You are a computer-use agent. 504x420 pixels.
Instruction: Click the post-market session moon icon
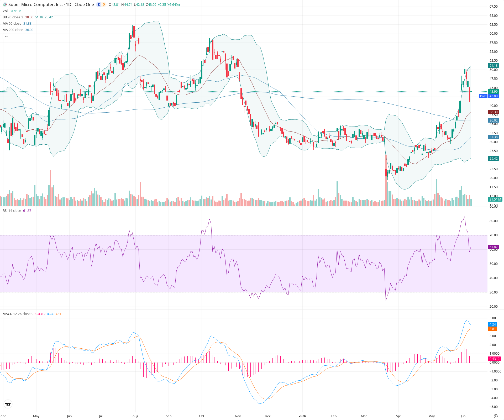click(99, 4)
